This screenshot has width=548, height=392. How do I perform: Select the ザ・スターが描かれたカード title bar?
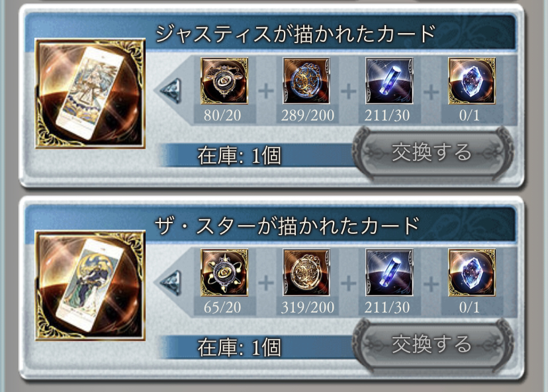(271, 225)
